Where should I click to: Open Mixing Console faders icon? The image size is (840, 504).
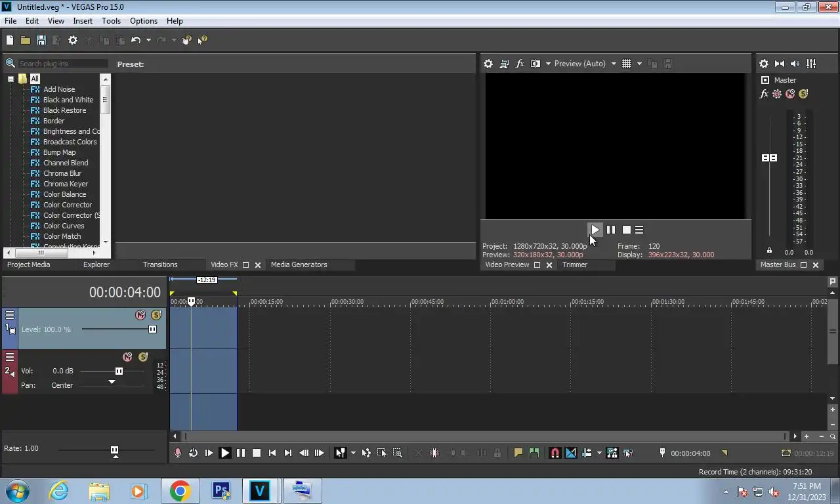811,64
